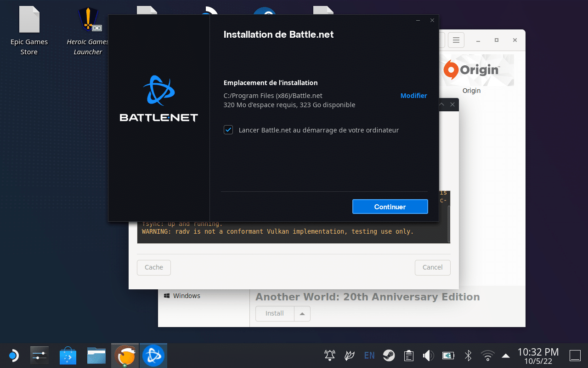Expand the Install button dropdown arrow
Image resolution: width=588 pixels, height=368 pixels.
tap(302, 313)
